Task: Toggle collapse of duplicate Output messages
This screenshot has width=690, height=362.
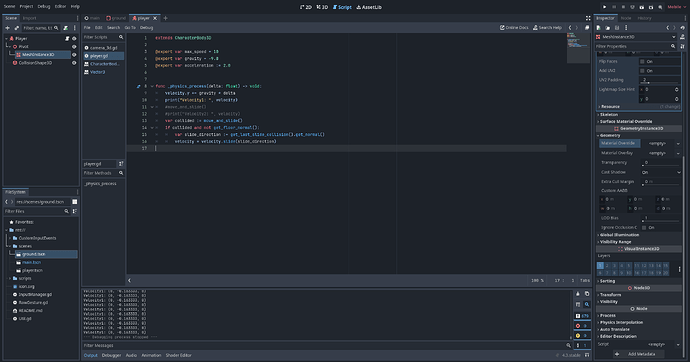Action: click(578, 304)
